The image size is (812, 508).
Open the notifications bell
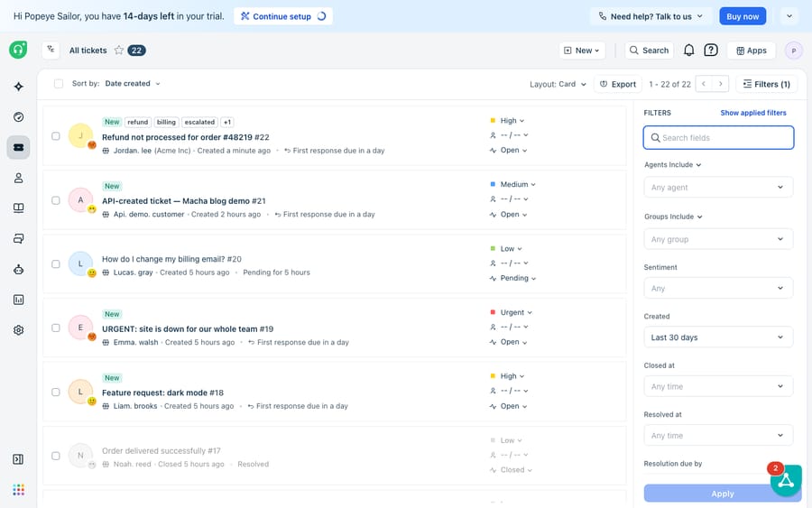pyautogui.click(x=688, y=51)
